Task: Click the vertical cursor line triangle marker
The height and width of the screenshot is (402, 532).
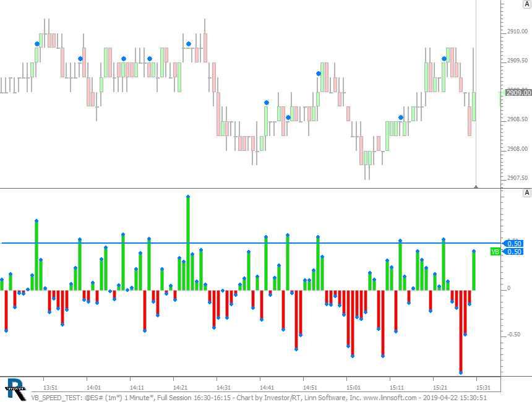Action: pos(476,186)
